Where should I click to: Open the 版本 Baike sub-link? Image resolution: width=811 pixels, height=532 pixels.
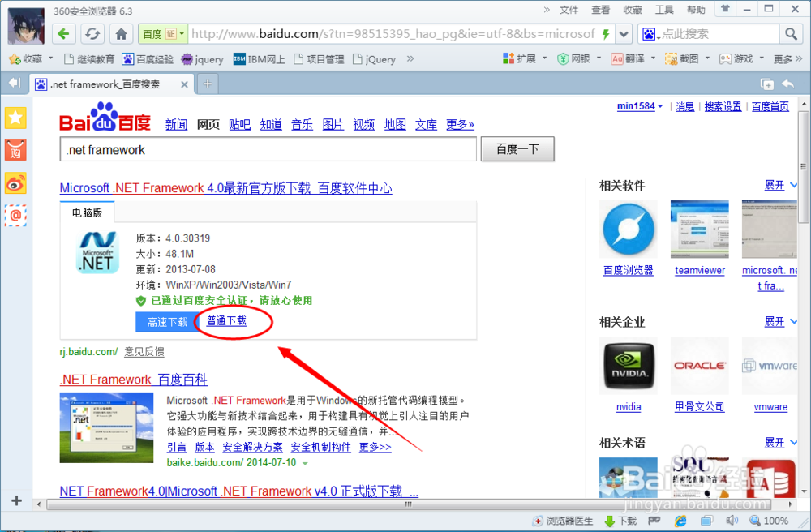[204, 447]
